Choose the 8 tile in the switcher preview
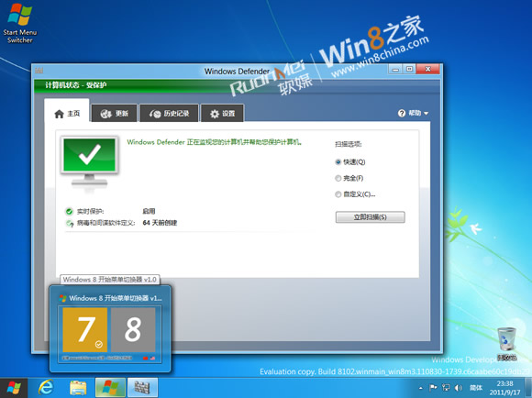The width and height of the screenshot is (532, 398). tap(133, 329)
